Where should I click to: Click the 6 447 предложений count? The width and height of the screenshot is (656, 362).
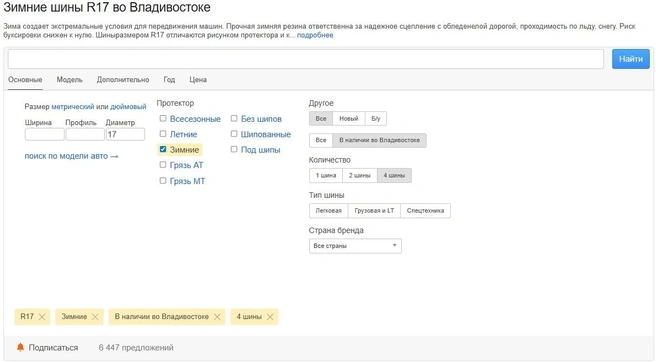tap(136, 347)
